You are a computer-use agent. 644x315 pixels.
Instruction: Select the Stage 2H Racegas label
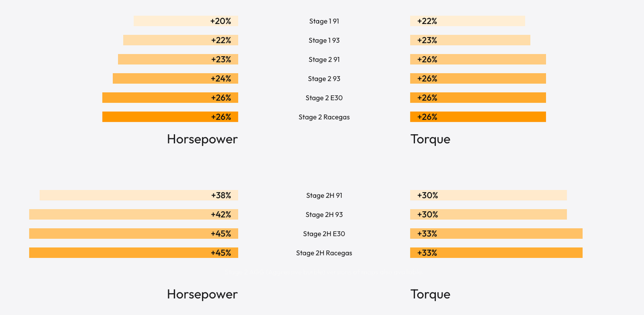[x=324, y=253]
